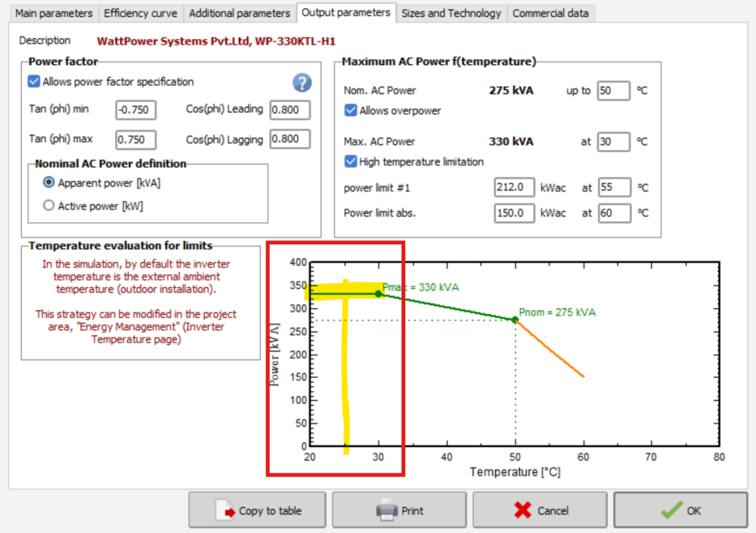This screenshot has height=533, width=756.
Task: Open the Efficiency curve tab
Action: tap(141, 14)
